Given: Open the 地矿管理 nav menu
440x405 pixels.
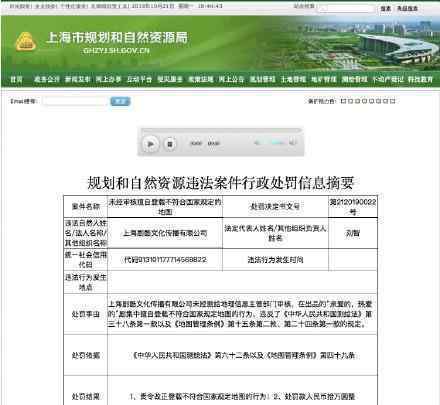Looking at the screenshot, I should point(324,79).
